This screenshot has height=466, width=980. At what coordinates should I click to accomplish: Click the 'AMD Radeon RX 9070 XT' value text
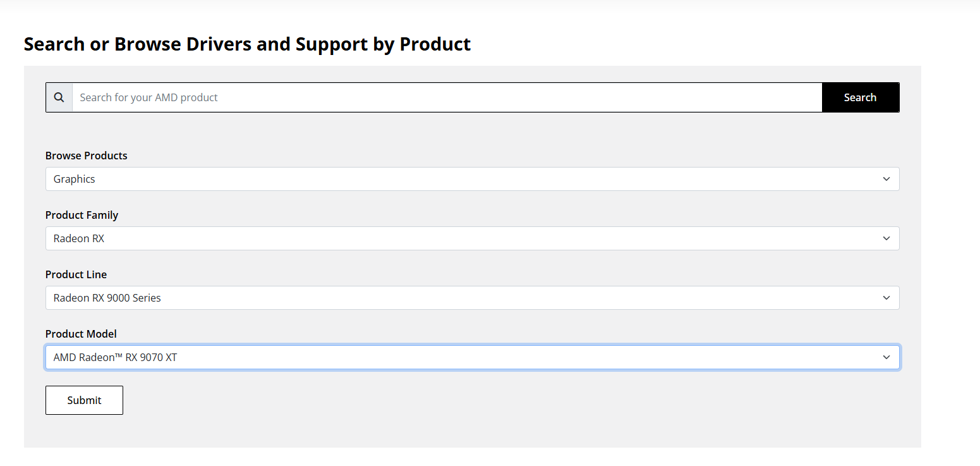tap(115, 357)
